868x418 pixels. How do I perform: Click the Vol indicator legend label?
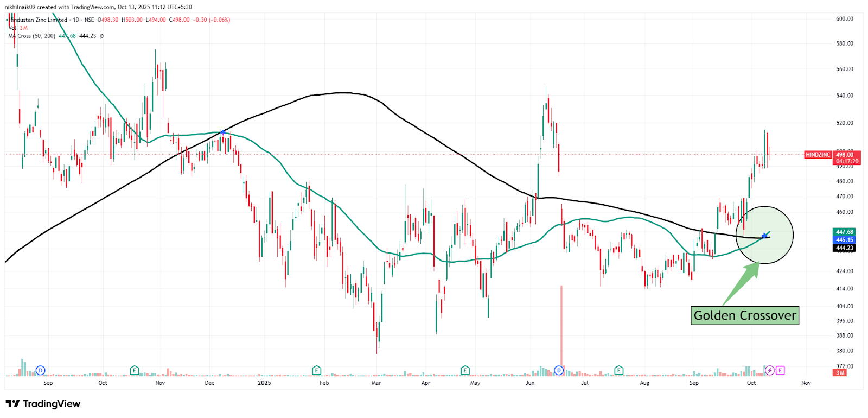12,28
